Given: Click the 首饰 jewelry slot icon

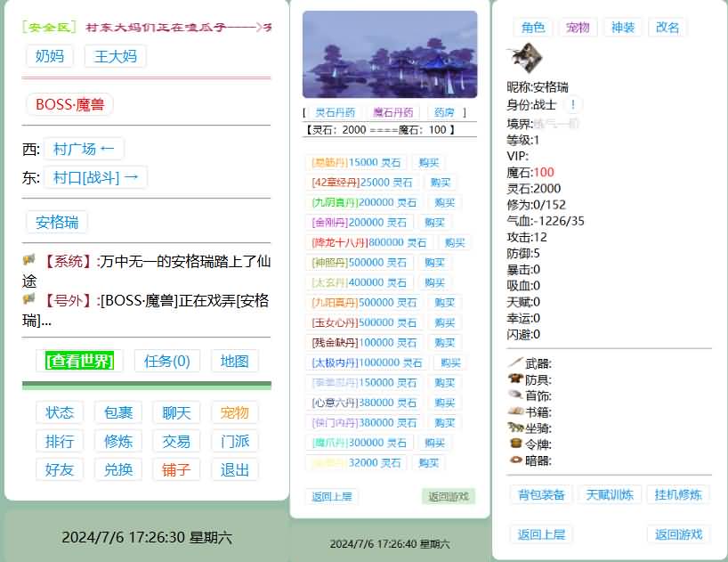Looking at the screenshot, I should pyautogui.click(x=515, y=395).
